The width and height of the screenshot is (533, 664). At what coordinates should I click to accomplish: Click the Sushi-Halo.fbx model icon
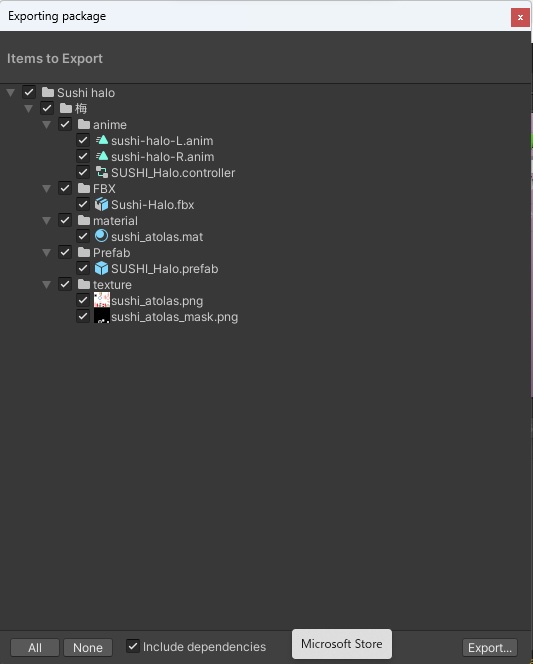tap(102, 205)
